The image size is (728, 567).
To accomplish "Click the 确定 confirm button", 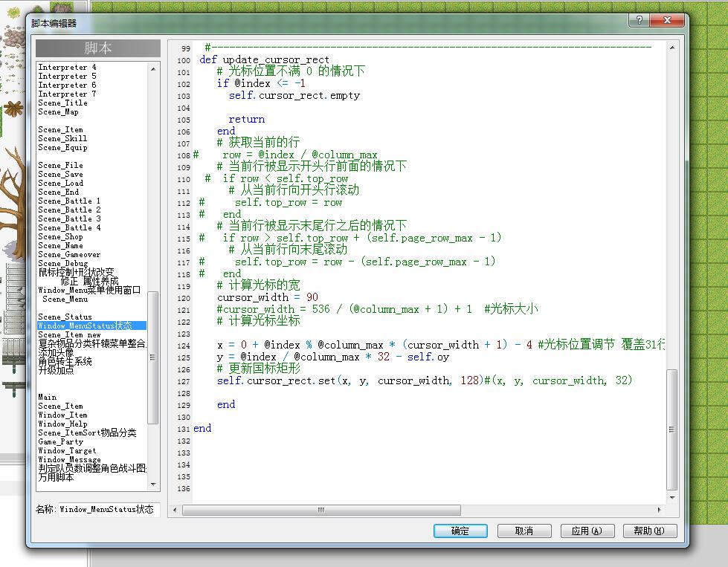I will 460,531.
